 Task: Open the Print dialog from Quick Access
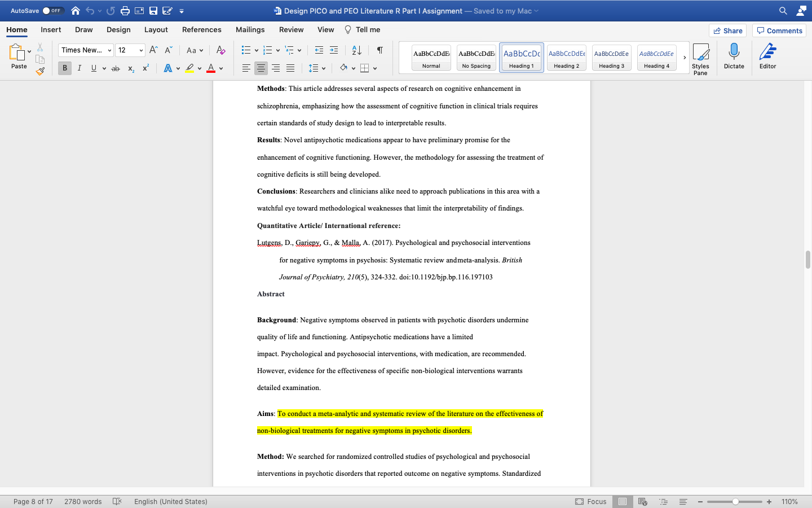(x=123, y=10)
